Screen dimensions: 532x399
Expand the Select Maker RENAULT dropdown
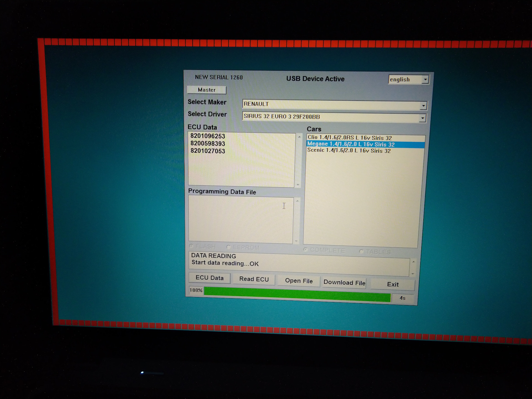pos(423,106)
